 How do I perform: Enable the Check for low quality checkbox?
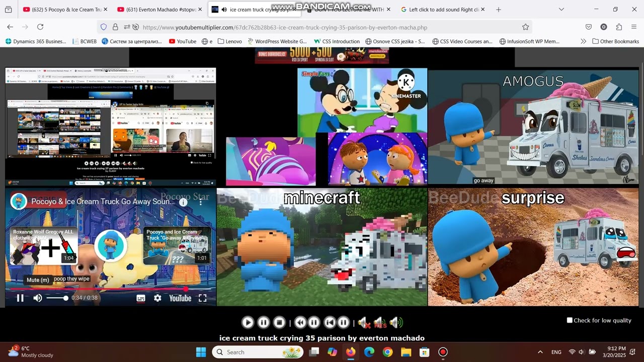pos(570,320)
